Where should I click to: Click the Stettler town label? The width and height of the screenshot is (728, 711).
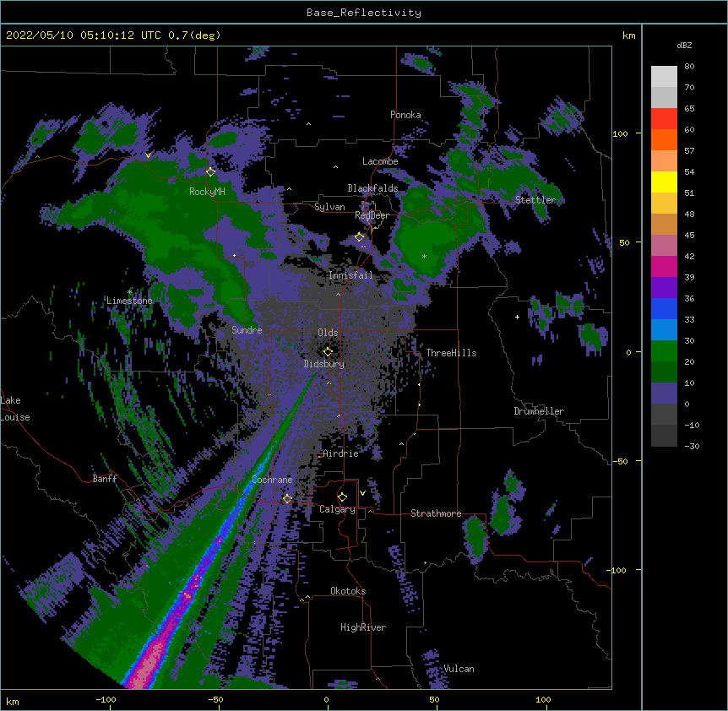click(x=535, y=200)
